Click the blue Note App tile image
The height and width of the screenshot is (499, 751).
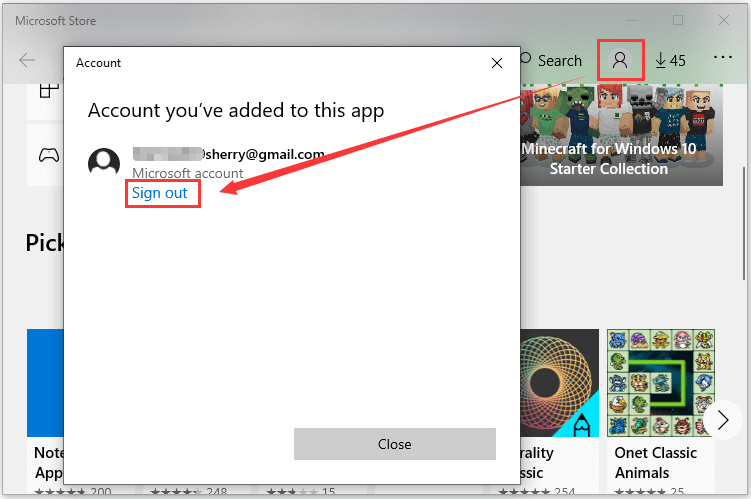pos(46,383)
